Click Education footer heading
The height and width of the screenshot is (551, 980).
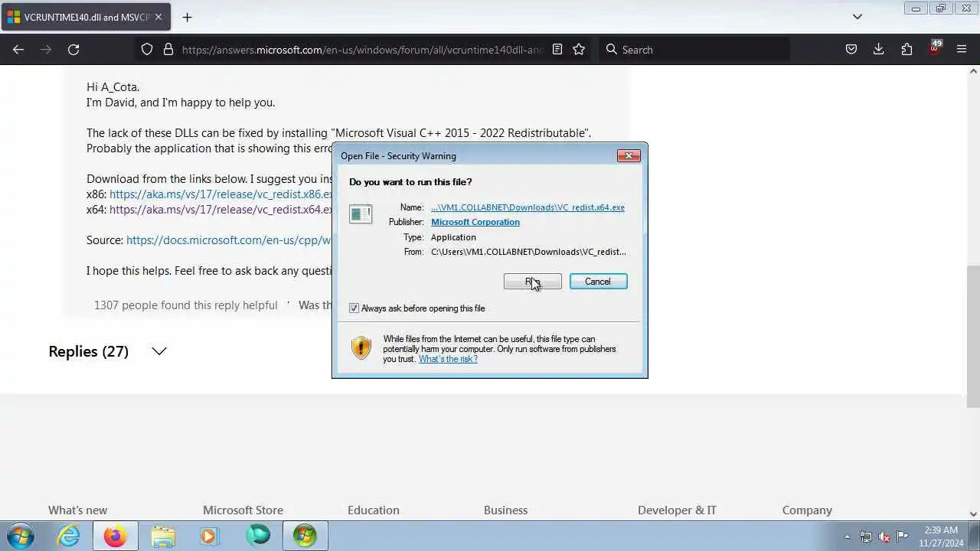(x=374, y=510)
